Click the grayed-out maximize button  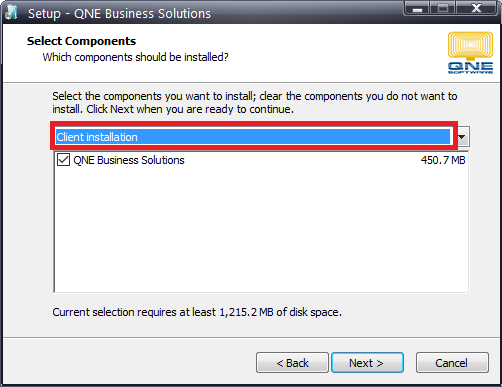[443, 8]
